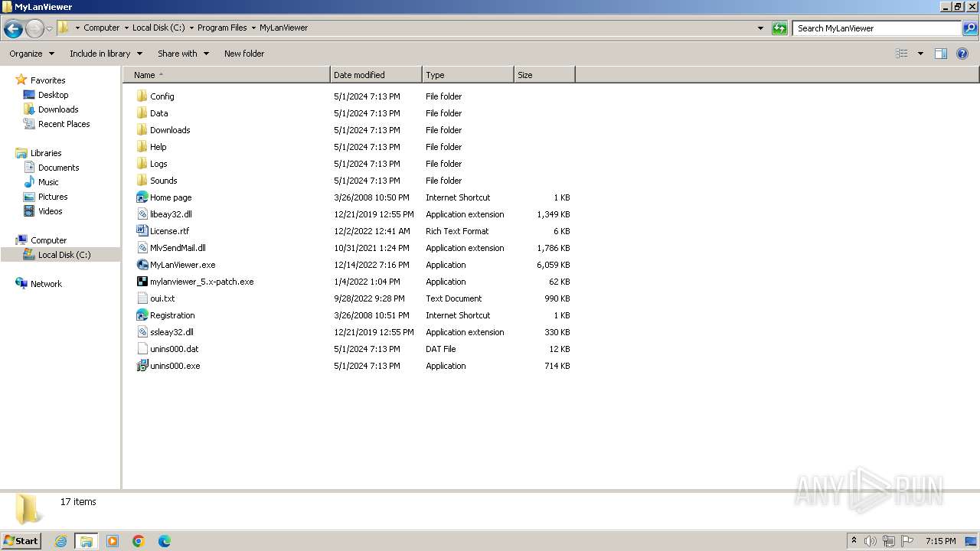Click the Forward navigation arrow button
This screenshot has height=551, width=980.
(34, 28)
